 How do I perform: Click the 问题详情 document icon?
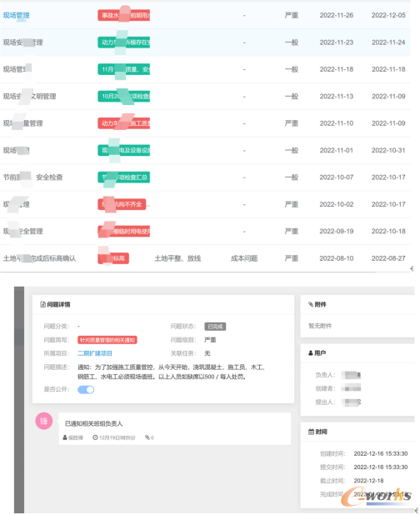click(42, 304)
